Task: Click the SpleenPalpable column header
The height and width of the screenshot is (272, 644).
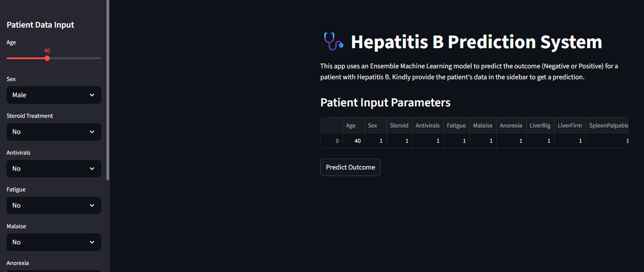Action: [608, 125]
